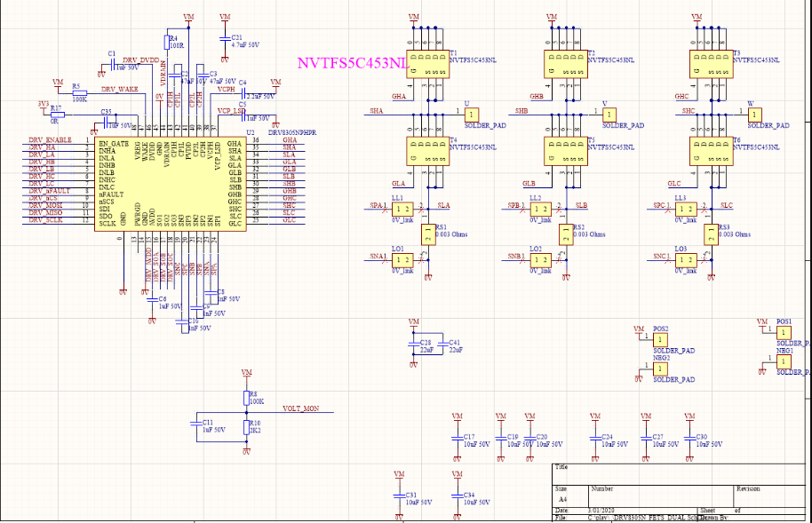Select decoupling capacitor C17
The image size is (812, 523).
(457, 438)
